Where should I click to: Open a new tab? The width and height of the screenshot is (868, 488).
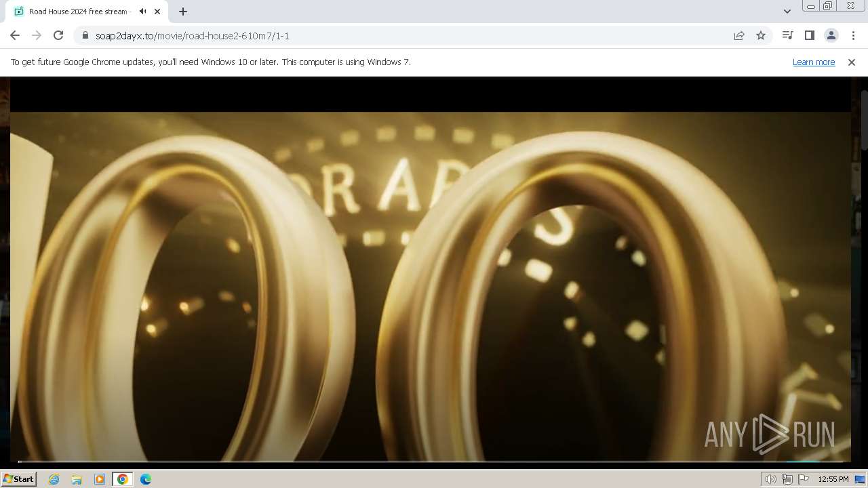[x=182, y=12]
